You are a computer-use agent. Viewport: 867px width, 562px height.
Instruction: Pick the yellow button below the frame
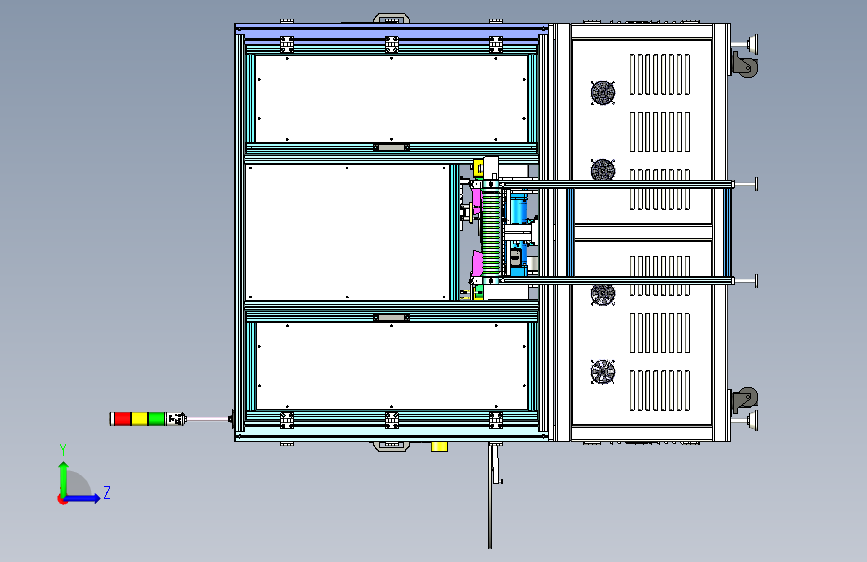click(x=439, y=446)
